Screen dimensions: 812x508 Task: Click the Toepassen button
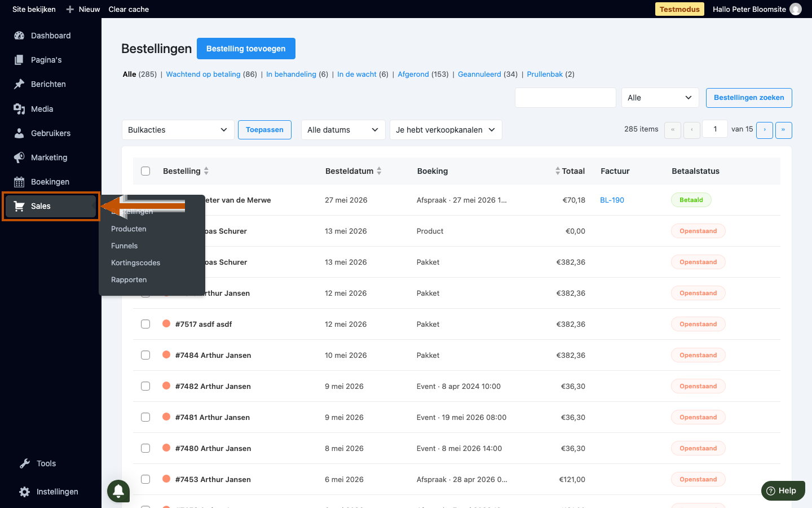pos(264,130)
